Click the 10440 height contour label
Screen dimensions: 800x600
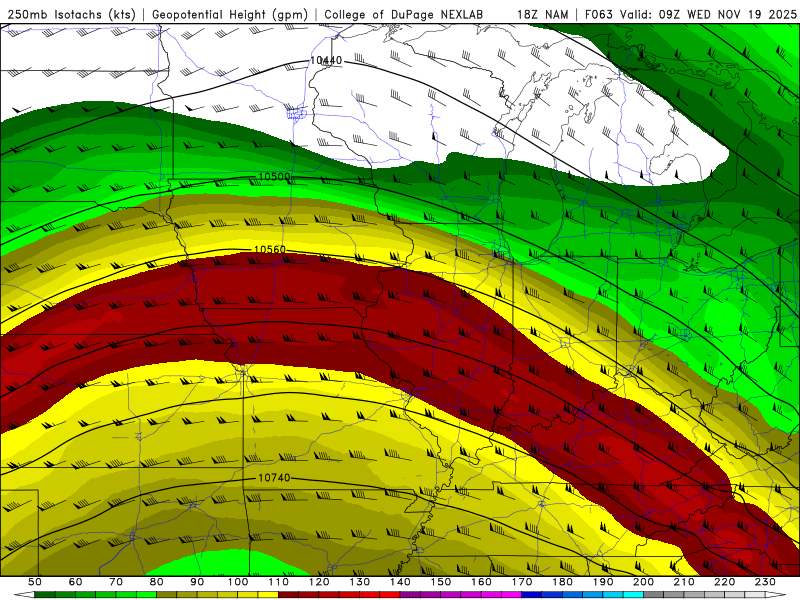click(326, 61)
